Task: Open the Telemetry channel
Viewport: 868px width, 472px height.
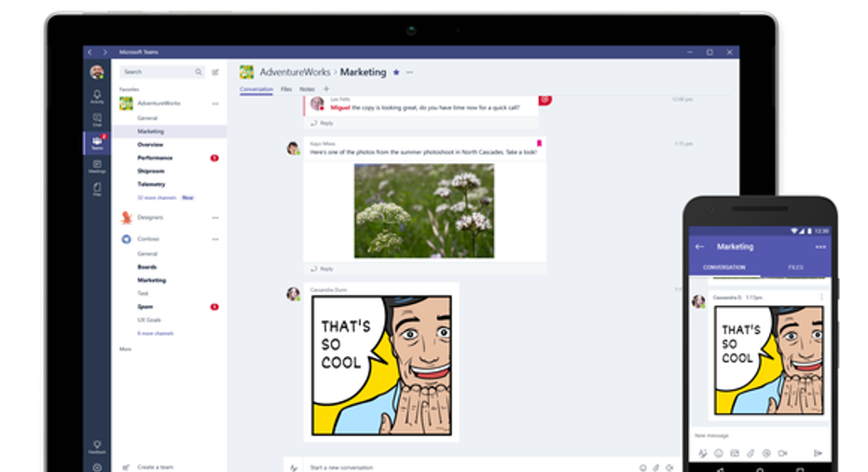Action: point(151,184)
